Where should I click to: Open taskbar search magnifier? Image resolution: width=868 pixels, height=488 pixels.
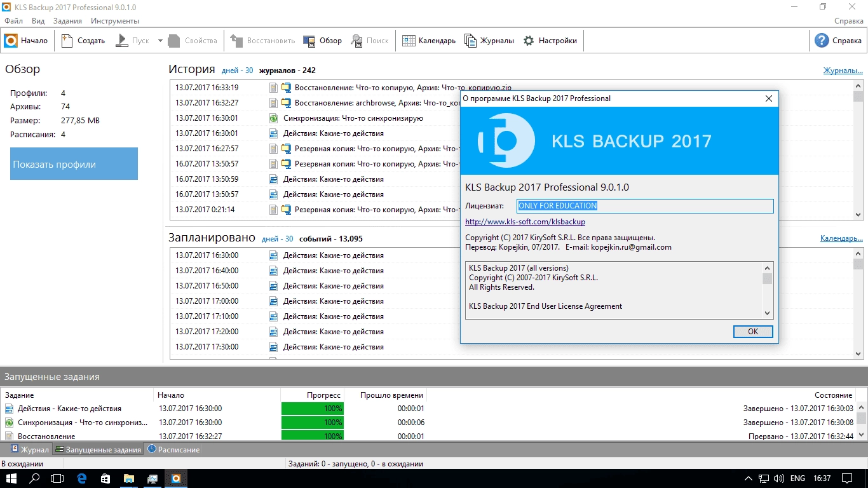coord(35,478)
